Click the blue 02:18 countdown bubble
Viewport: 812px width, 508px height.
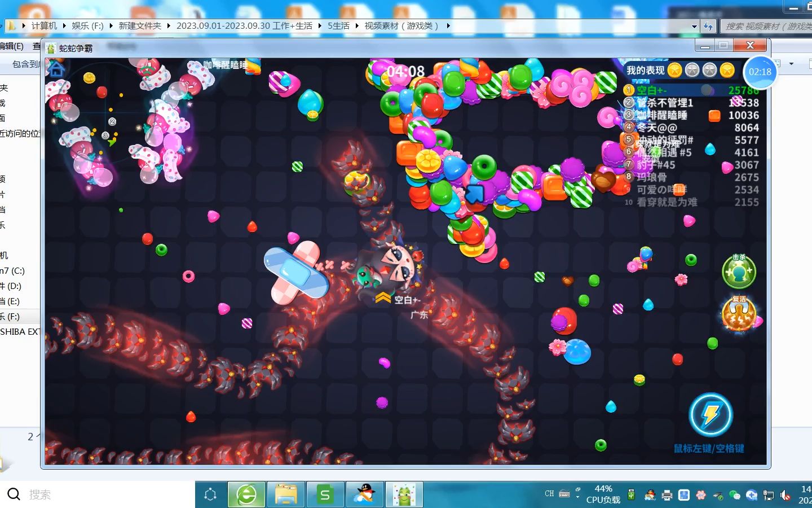pos(760,72)
